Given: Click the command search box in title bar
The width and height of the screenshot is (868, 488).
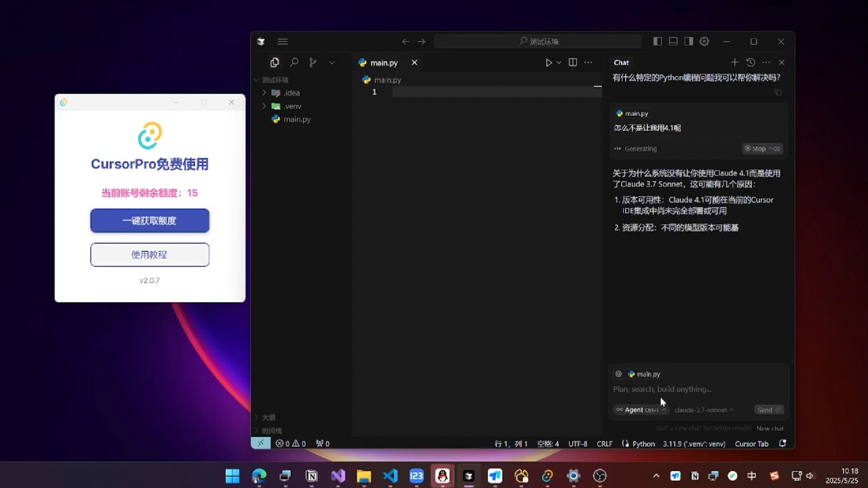Looking at the screenshot, I should (x=538, y=41).
